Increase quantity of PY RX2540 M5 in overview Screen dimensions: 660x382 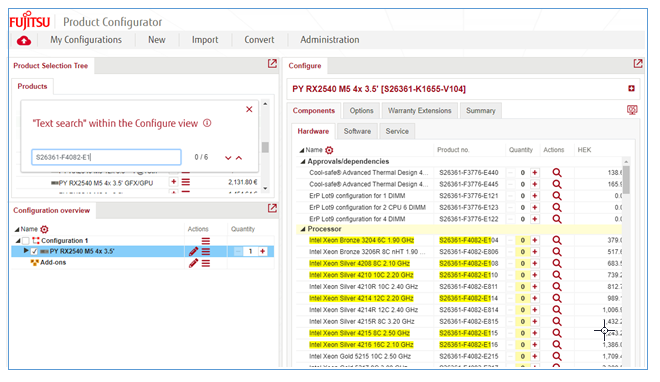point(262,252)
